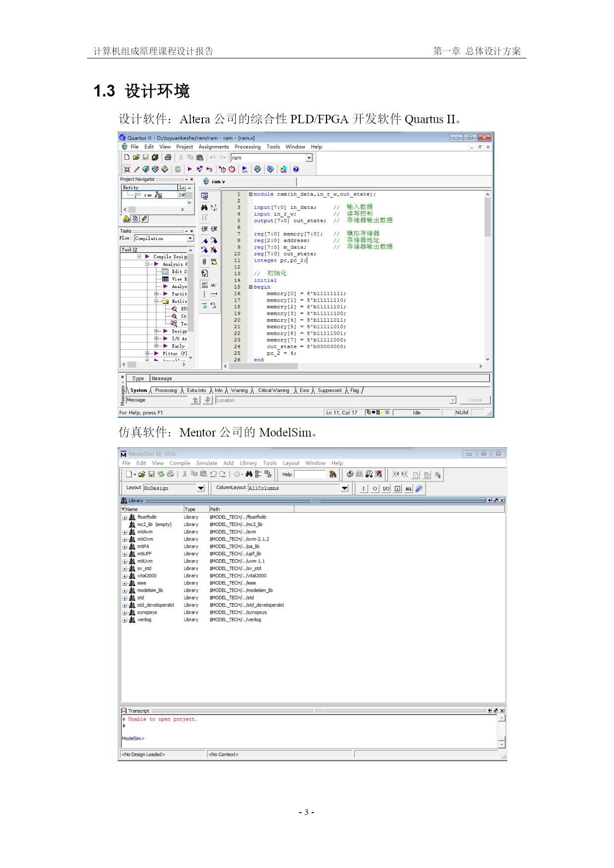
Task: Click the Save icon in ModelSim toolbar
Action: (151, 474)
